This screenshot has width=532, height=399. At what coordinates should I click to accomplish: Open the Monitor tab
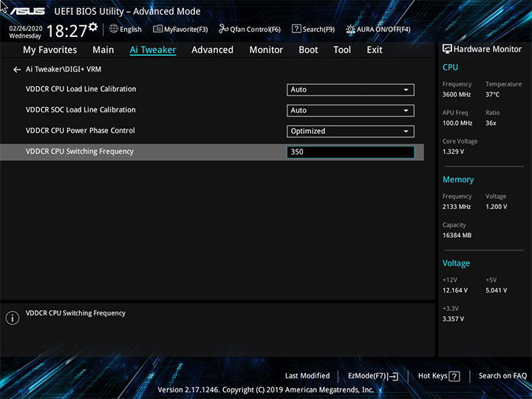click(x=266, y=50)
